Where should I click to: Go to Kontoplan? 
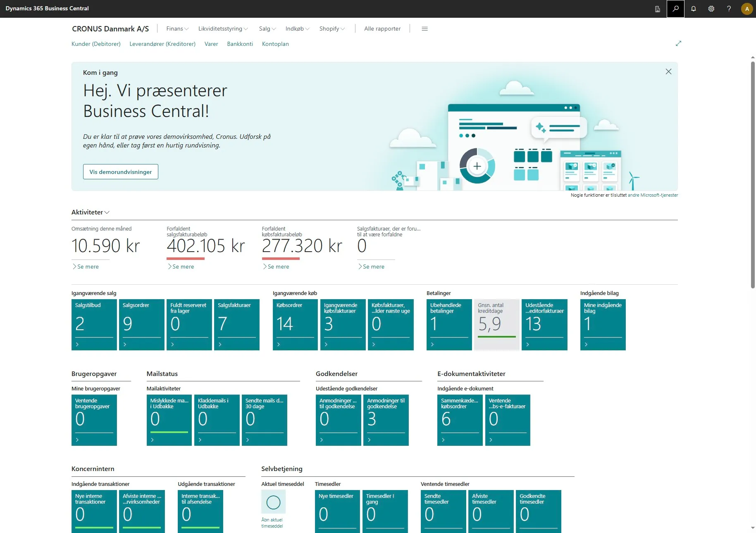tap(275, 44)
